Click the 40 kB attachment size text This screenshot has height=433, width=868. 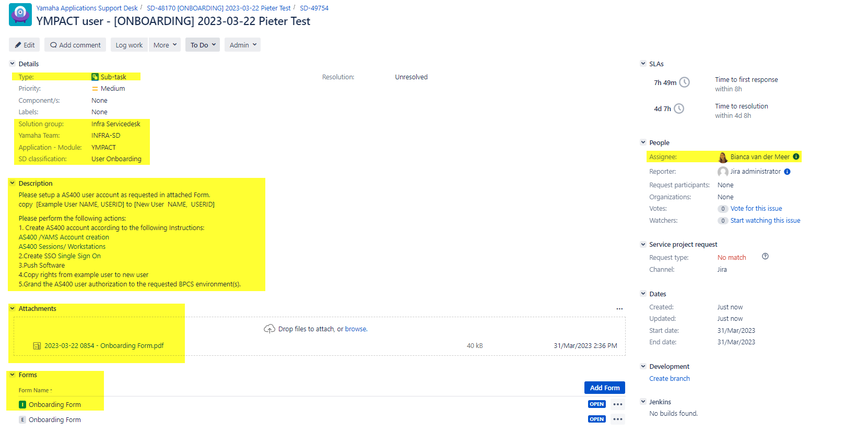click(x=475, y=346)
